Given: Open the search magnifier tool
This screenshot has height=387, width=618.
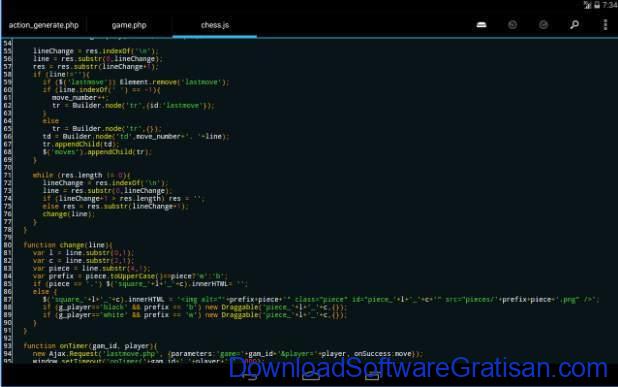Looking at the screenshot, I should coord(574,25).
